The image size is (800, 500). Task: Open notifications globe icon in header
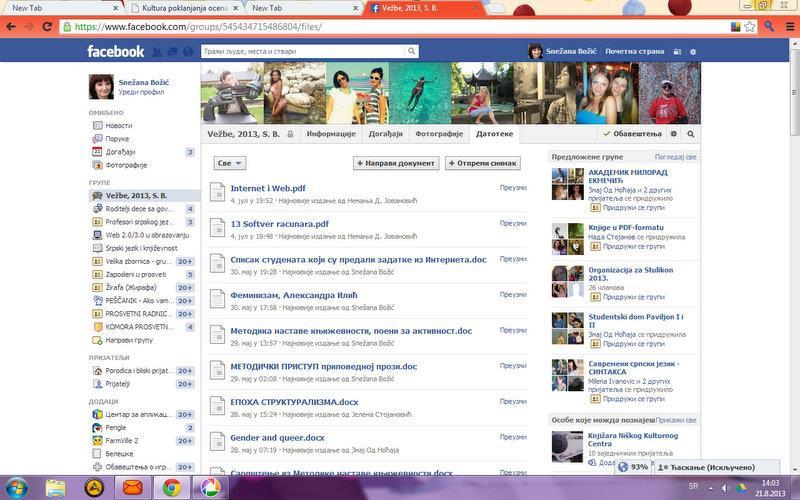coord(188,52)
